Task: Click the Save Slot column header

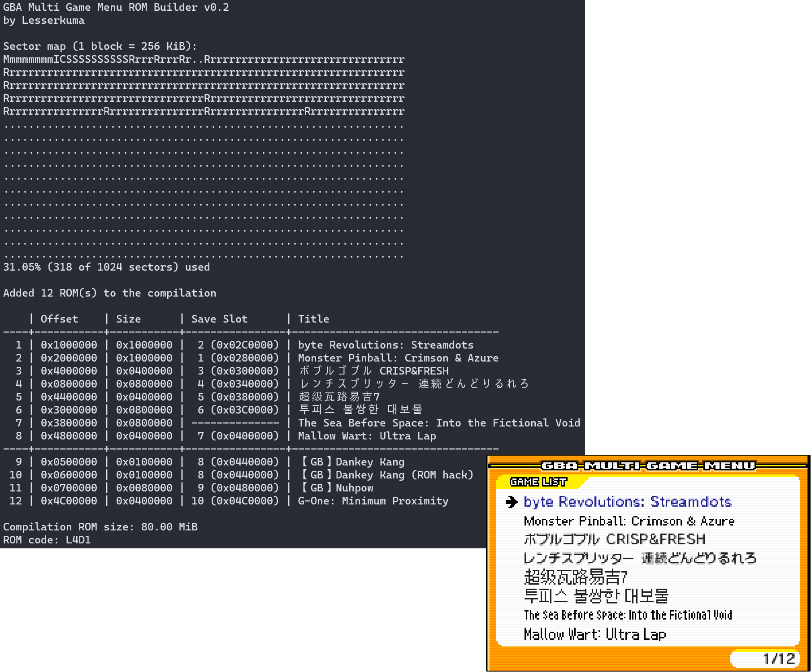Action: click(220, 319)
